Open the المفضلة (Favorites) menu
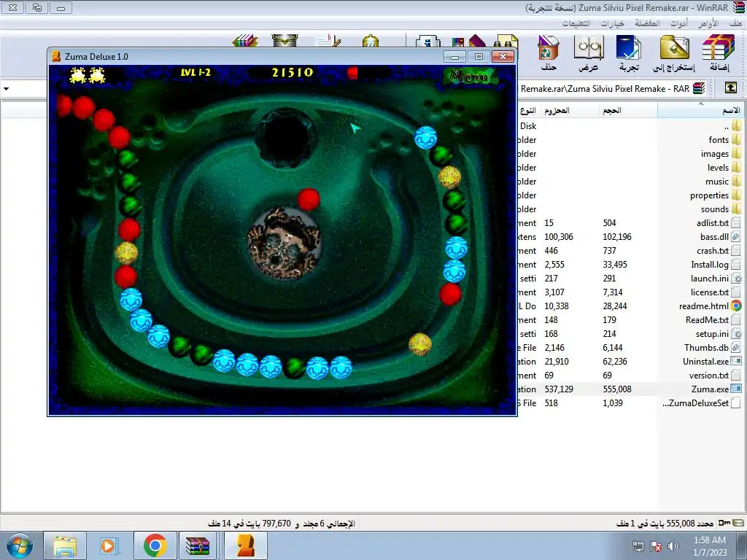Screen dimensions: 747x560 (x=648, y=23)
